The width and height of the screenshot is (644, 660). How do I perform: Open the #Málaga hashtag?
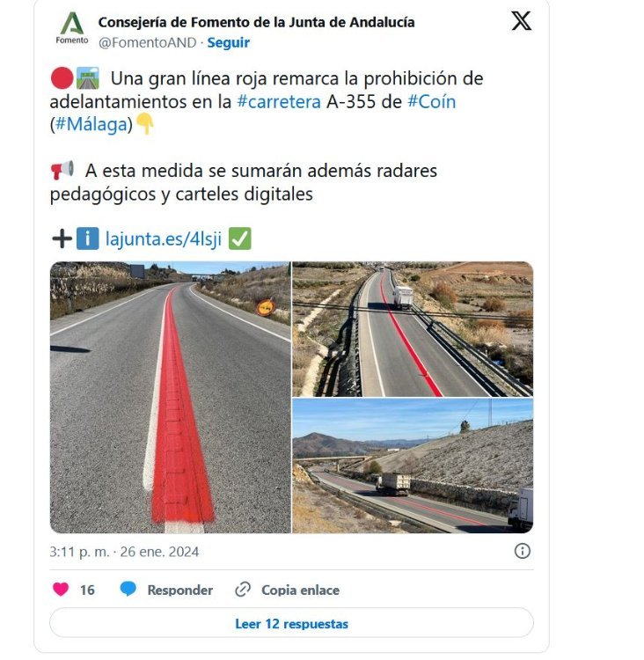91,125
